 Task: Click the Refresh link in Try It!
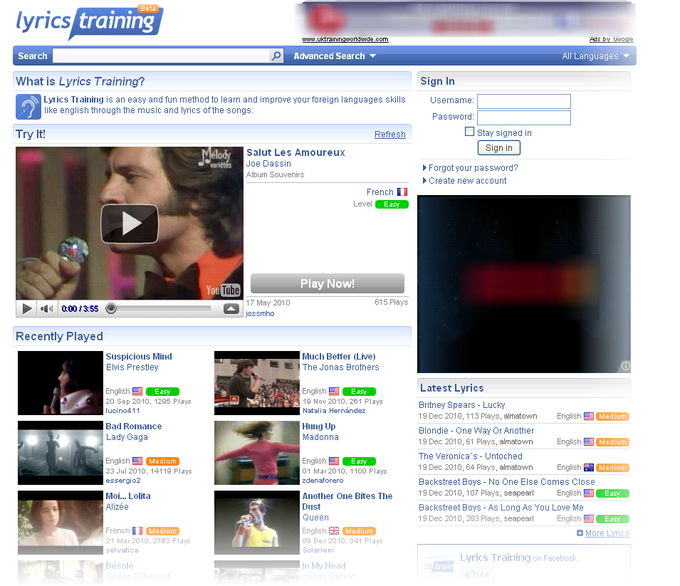[390, 134]
